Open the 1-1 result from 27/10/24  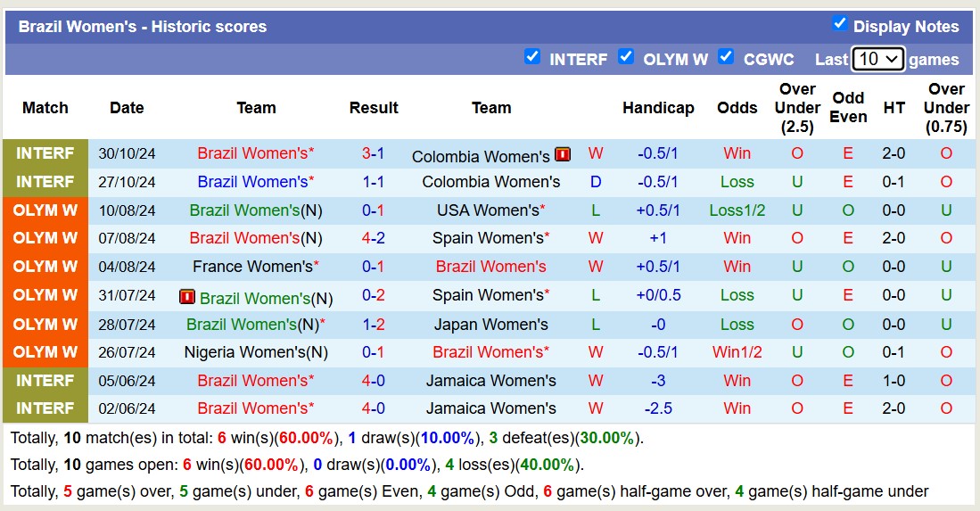click(x=373, y=182)
